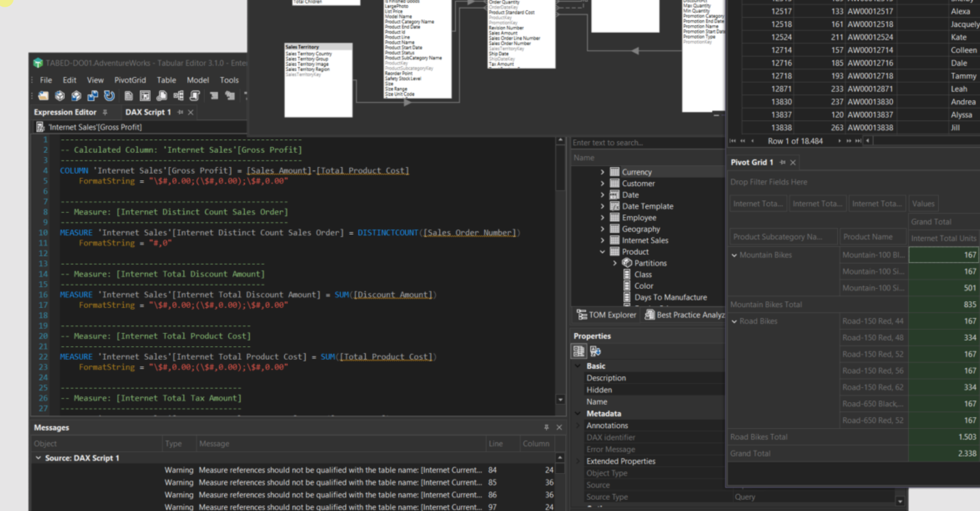Close the Pivot Grid 1 tab
The height and width of the screenshot is (511, 980).
pyautogui.click(x=793, y=162)
